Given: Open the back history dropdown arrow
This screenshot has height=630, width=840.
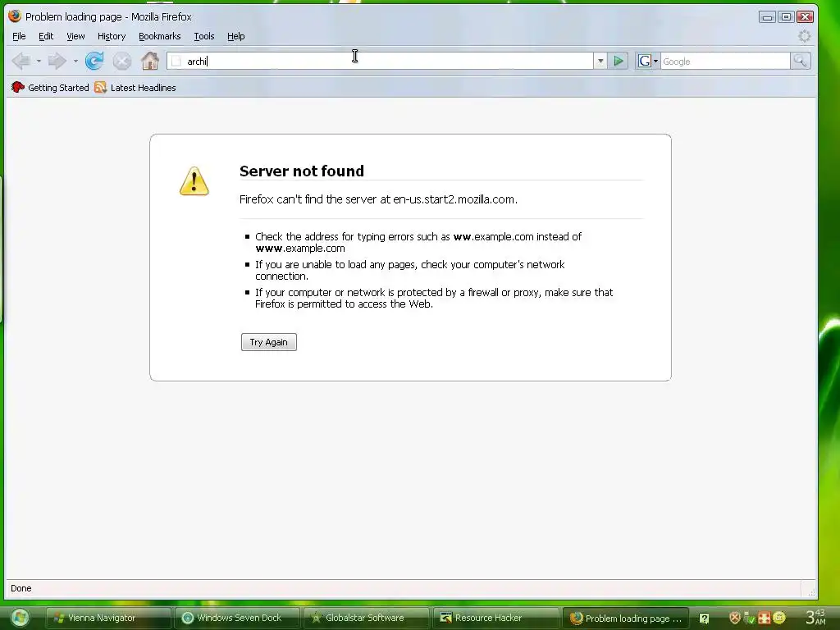Looking at the screenshot, I should pyautogui.click(x=39, y=61).
